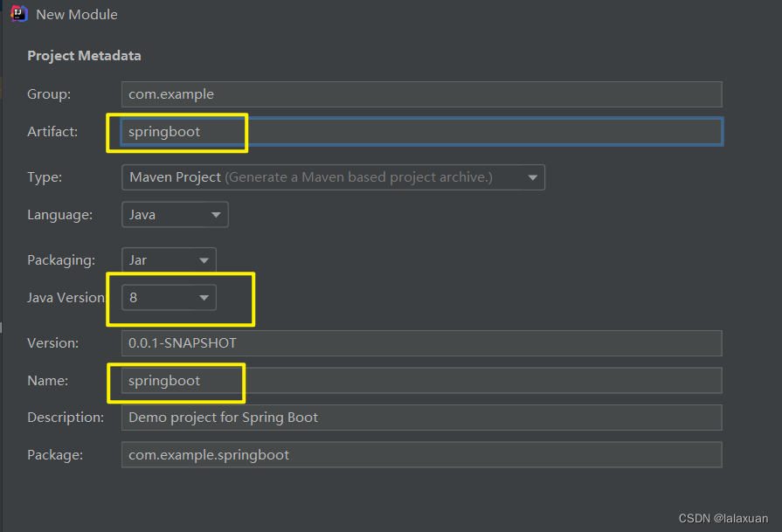
Task: Click the Package: label
Action: click(55, 455)
